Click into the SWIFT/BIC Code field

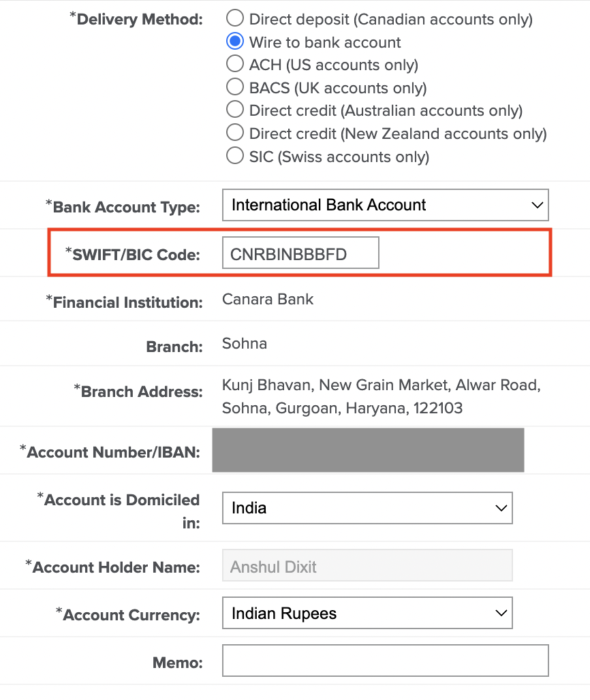(300, 254)
